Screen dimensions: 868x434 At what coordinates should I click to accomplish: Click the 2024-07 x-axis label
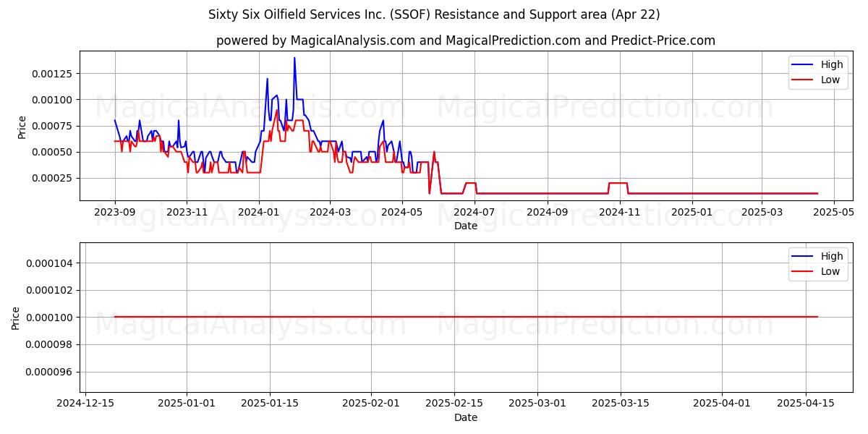tap(475, 213)
